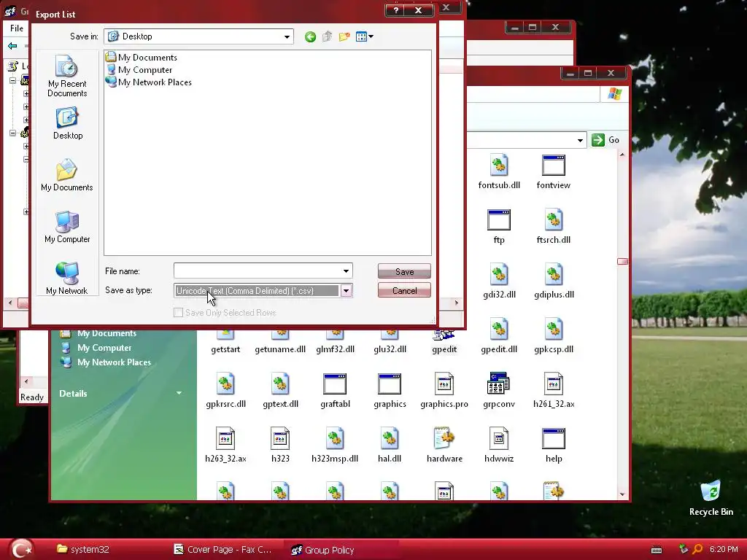Viewport: 747px width, 560px height.
Task: Click the back arrow in Group Policy toolbar
Action: click(x=12, y=46)
